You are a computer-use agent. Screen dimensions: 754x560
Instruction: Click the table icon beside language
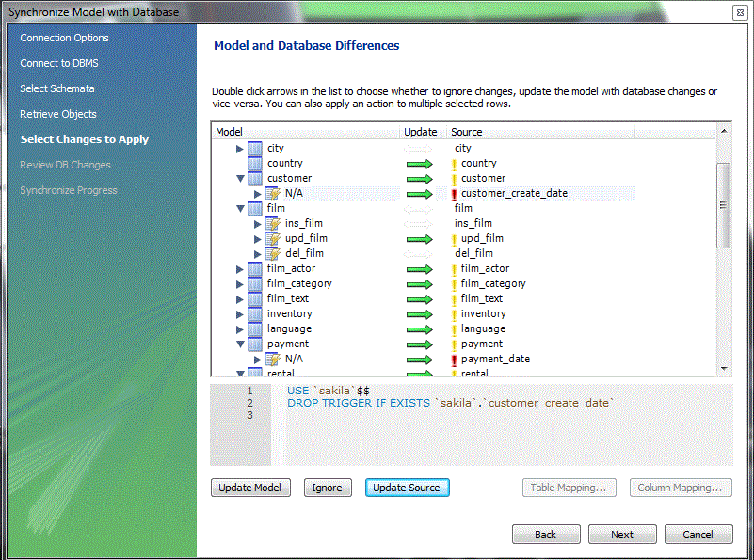tap(254, 328)
